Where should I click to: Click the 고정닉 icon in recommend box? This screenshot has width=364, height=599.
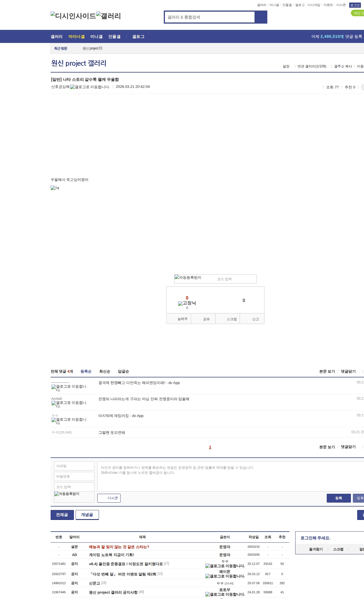[x=187, y=303]
